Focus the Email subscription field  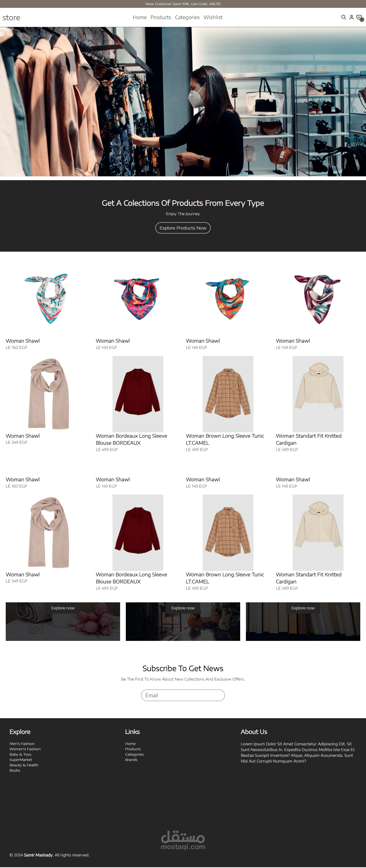coord(183,695)
